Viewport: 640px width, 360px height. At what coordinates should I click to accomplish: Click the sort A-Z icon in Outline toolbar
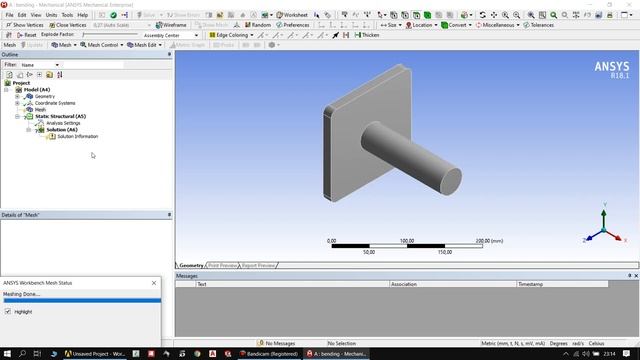[x=60, y=75]
